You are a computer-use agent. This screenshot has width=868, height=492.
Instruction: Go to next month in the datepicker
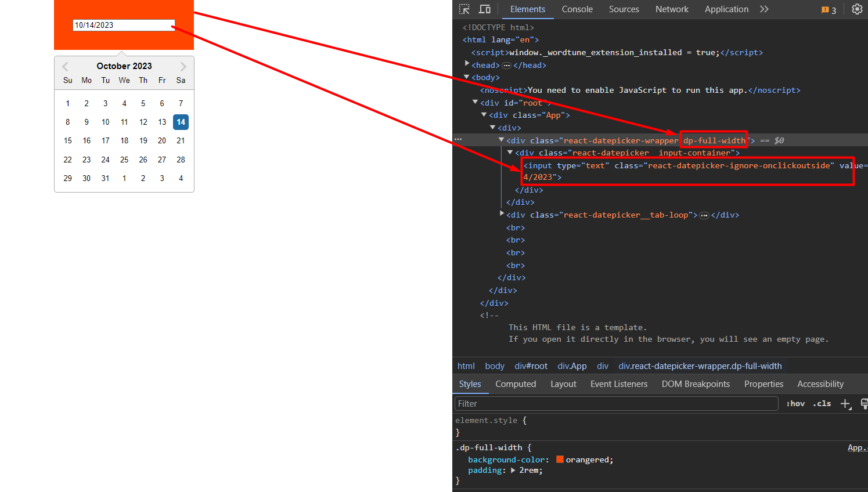pos(183,66)
